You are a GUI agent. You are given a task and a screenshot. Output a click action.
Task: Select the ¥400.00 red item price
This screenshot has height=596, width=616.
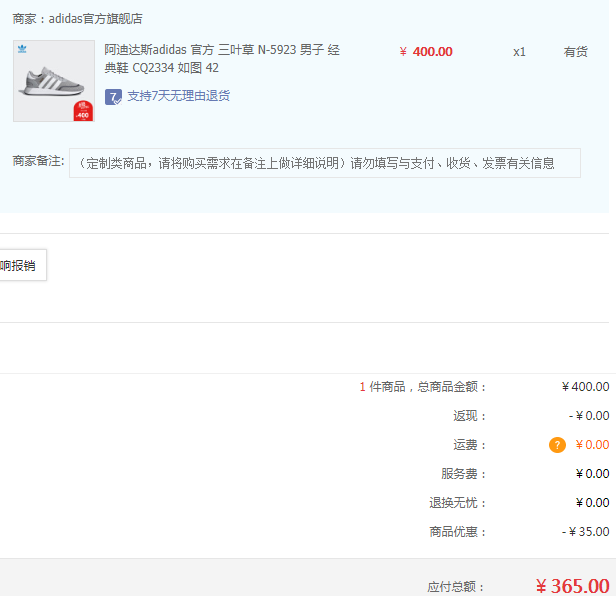[426, 51]
